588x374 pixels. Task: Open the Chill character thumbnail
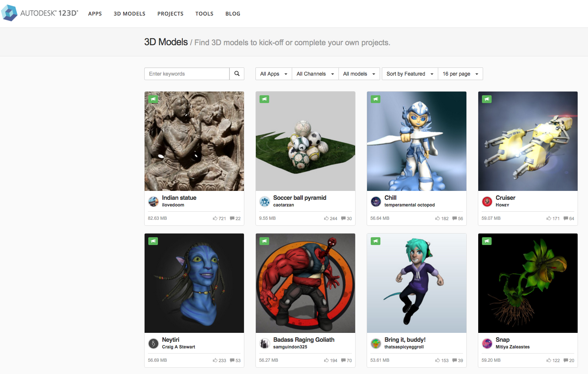click(x=417, y=141)
